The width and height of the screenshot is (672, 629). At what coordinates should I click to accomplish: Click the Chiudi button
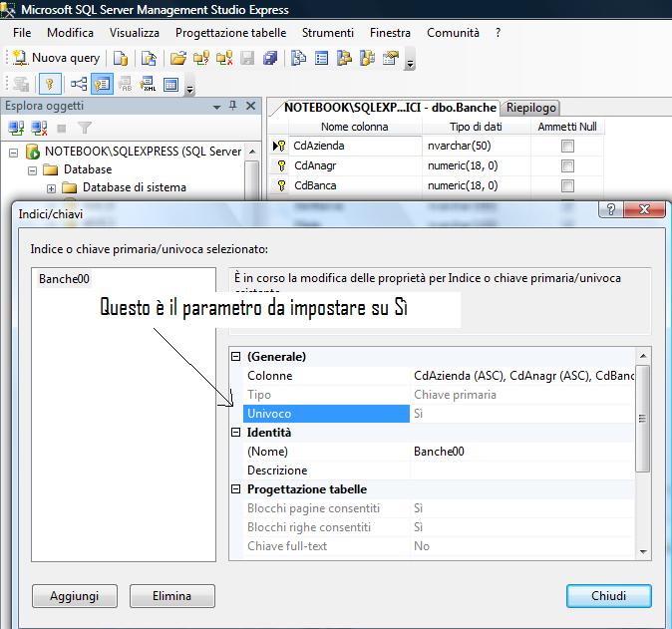[608, 596]
